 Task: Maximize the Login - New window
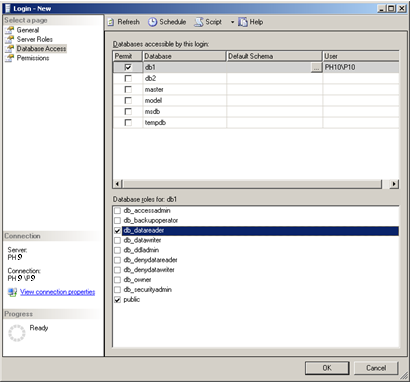click(x=391, y=8)
